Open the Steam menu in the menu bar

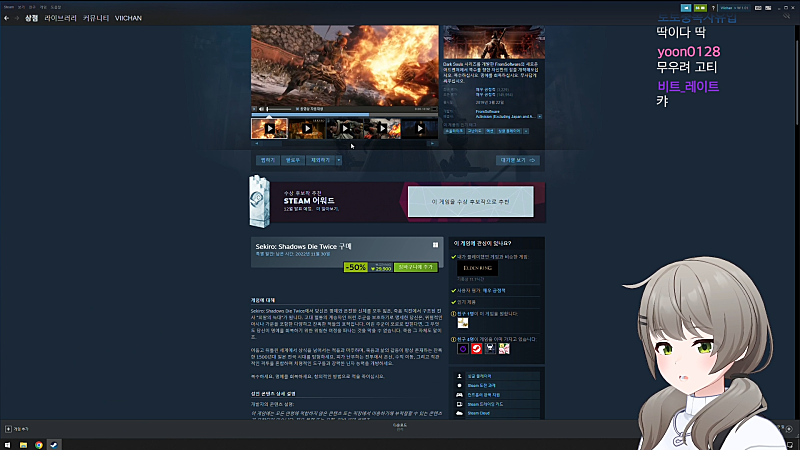pos(9,7)
